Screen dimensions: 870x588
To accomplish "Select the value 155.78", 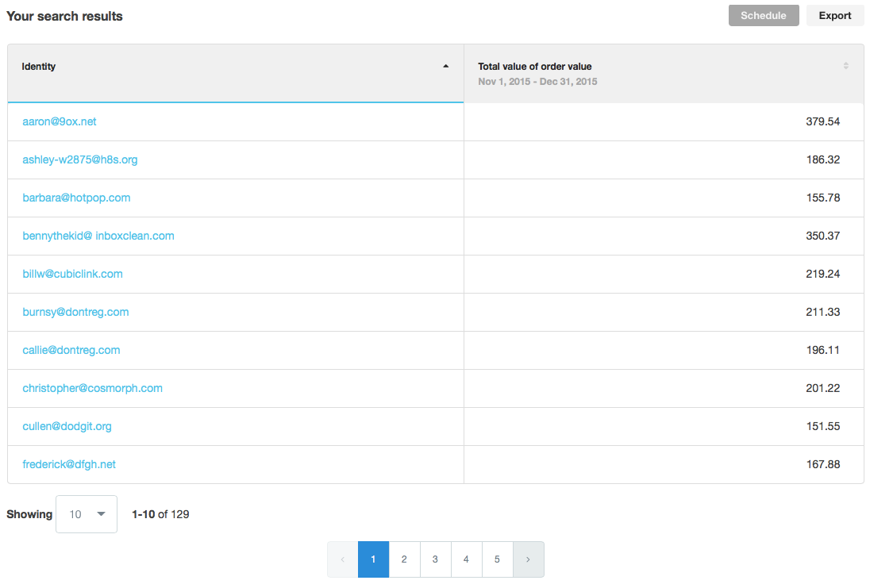I will pos(823,198).
